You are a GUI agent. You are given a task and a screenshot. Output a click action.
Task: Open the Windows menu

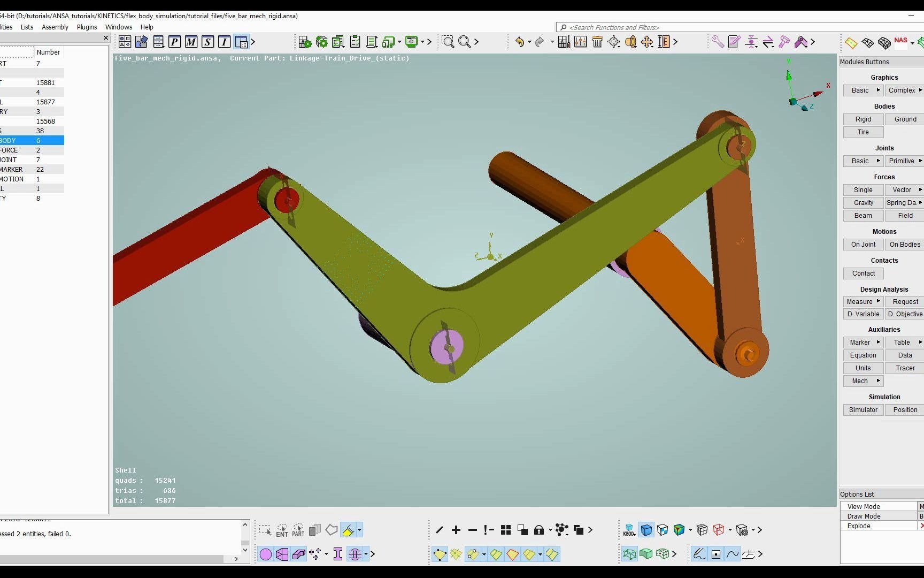119,27
